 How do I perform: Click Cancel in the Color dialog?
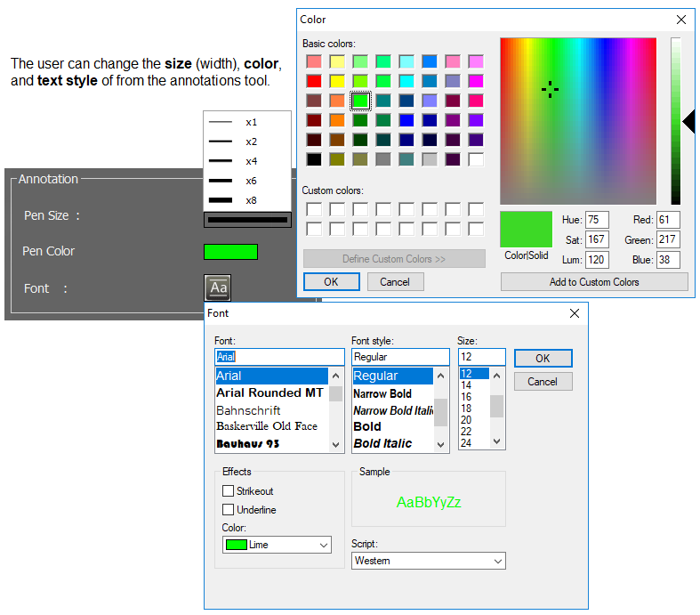395,282
